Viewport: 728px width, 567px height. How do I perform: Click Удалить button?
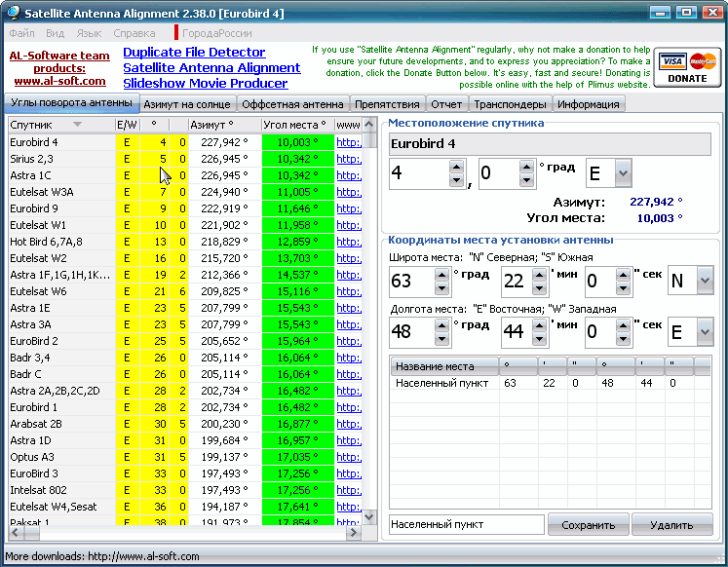tap(671, 525)
